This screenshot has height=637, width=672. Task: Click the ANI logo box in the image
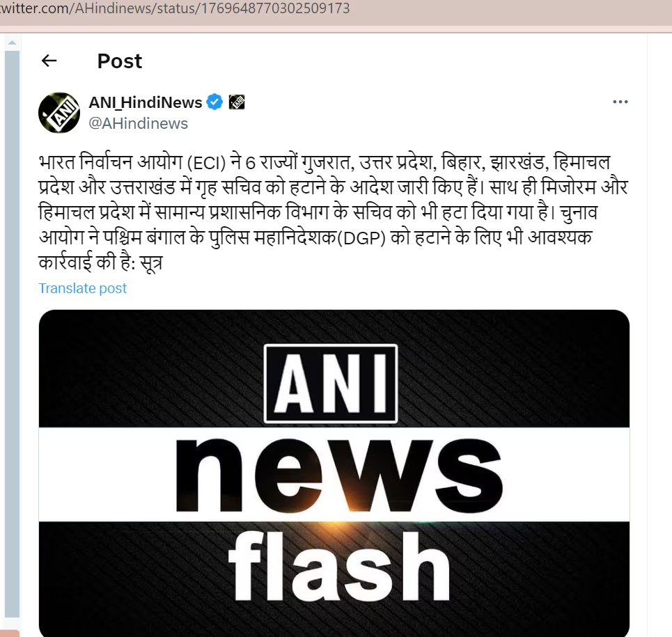(331, 384)
